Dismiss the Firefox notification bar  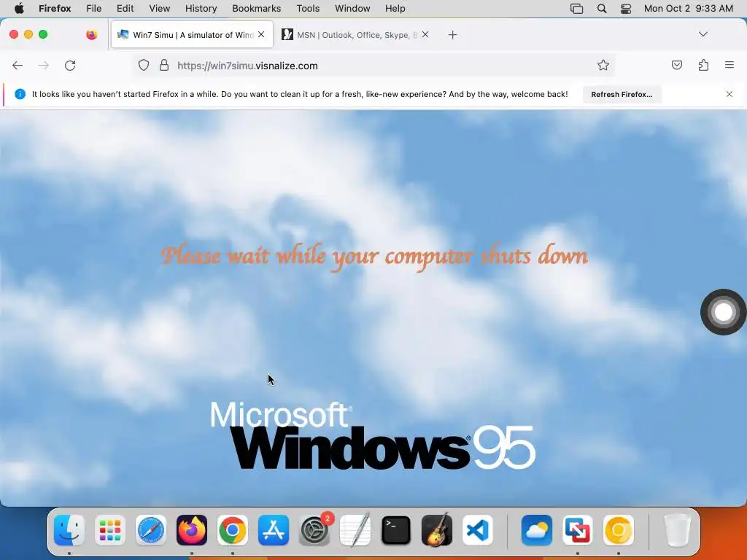pos(729,94)
